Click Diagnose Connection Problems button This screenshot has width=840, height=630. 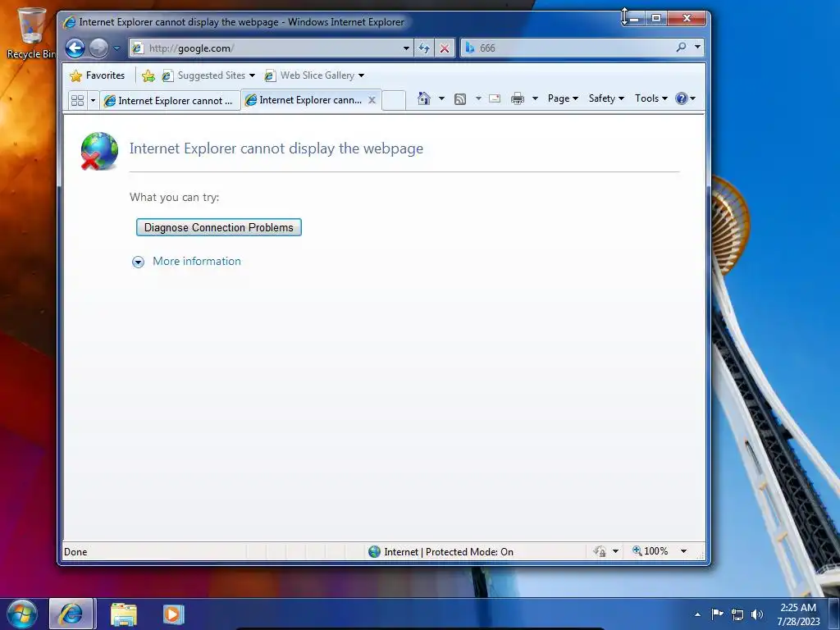click(218, 227)
